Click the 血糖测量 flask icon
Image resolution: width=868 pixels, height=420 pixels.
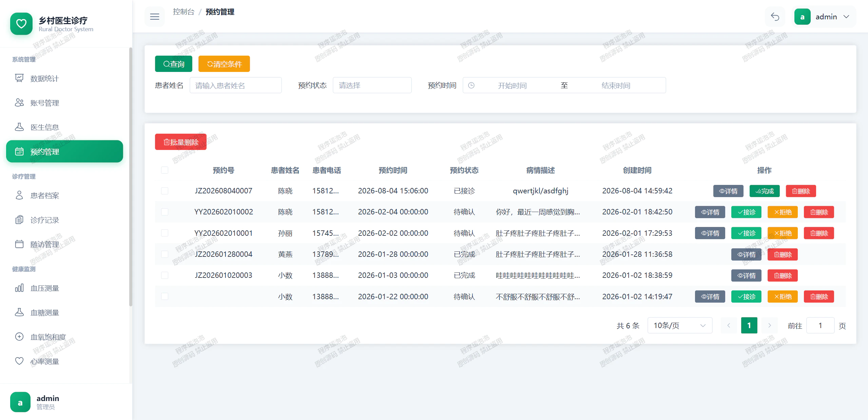coord(19,312)
